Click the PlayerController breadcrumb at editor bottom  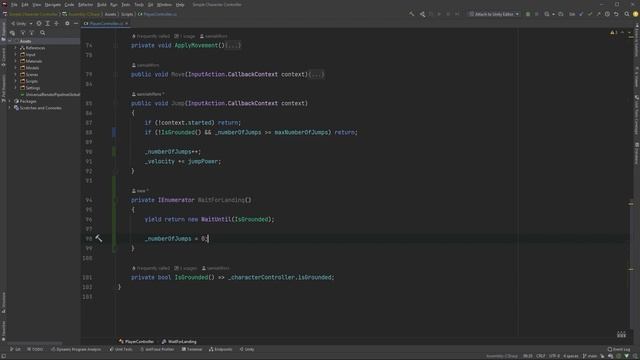coord(136,341)
